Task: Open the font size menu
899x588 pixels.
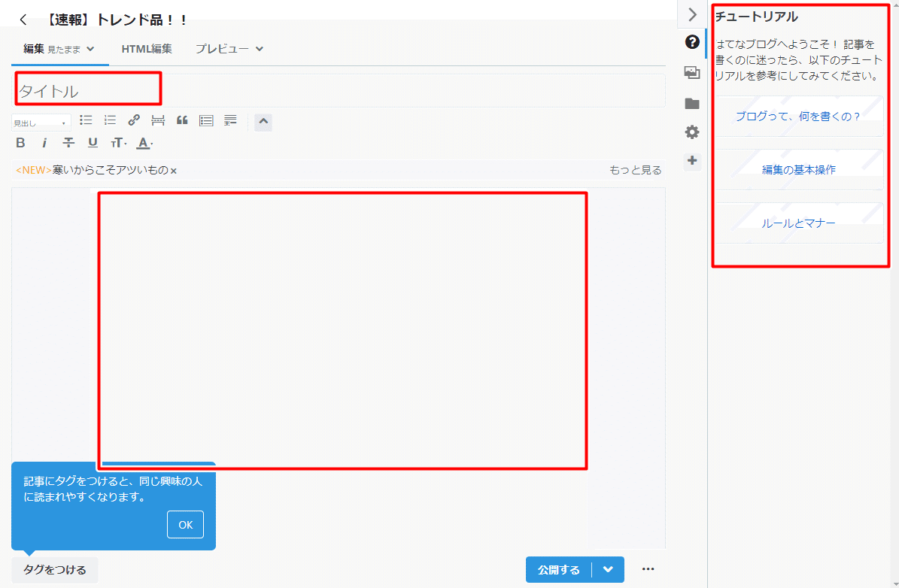Action: click(118, 143)
